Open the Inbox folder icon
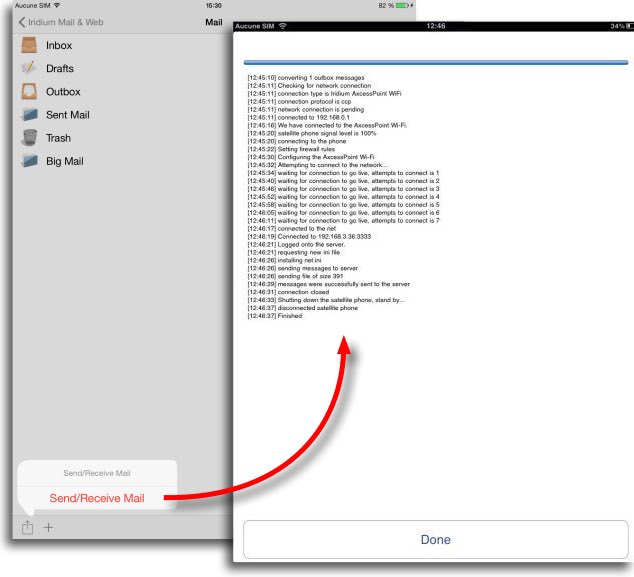Screen dimensions: 634x577 pos(29,45)
